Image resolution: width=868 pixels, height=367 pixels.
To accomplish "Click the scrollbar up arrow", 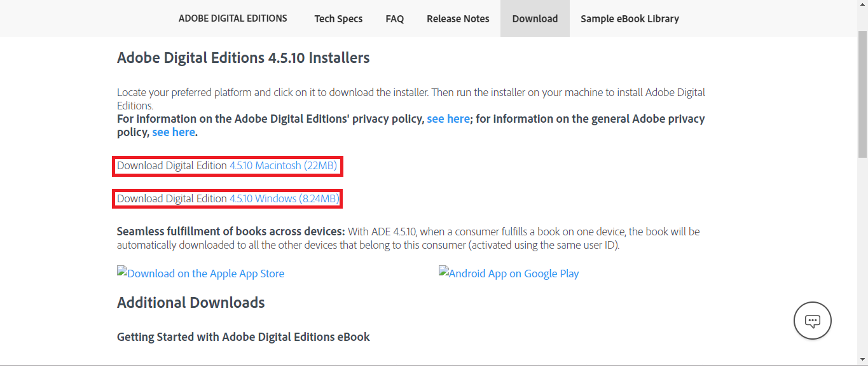I will [x=862, y=6].
